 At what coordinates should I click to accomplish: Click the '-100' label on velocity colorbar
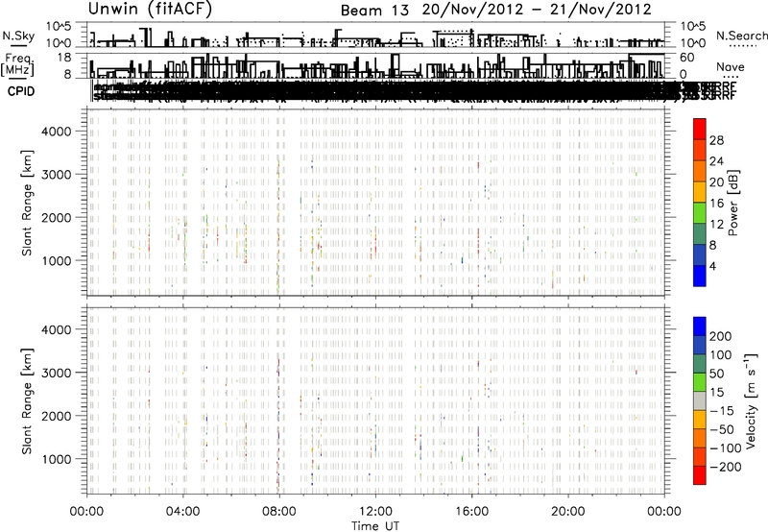pos(725,448)
